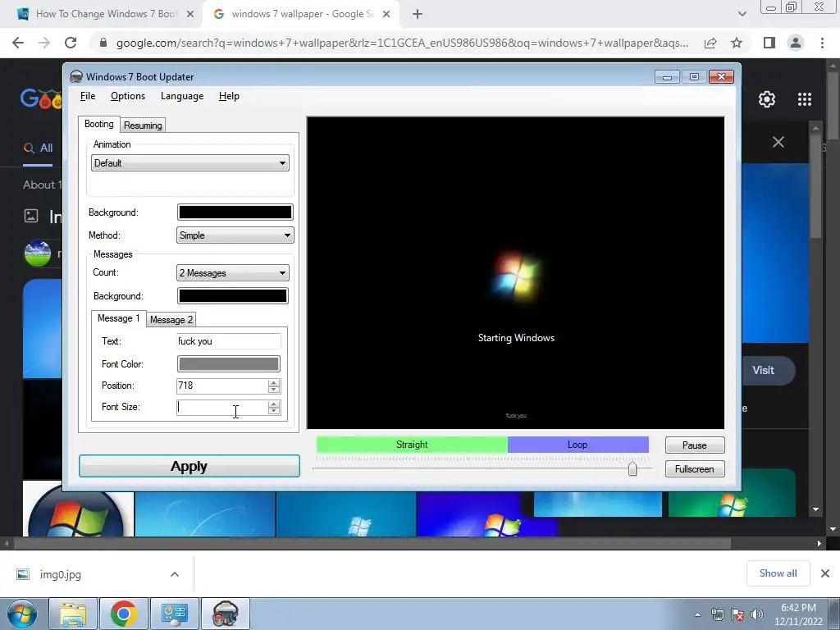Viewport: 840px width, 630px height.
Task: Bookmark this page with the star
Action: 737,43
